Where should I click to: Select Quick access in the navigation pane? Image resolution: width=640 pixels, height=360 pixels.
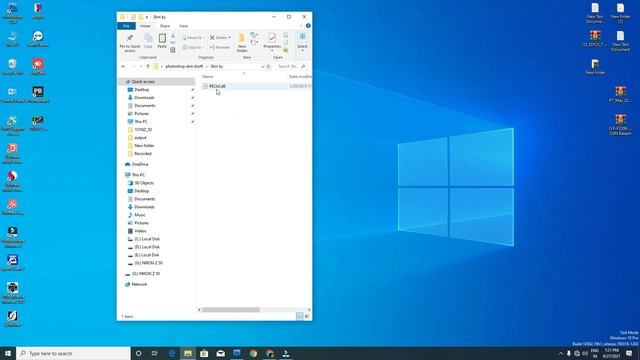(x=143, y=82)
